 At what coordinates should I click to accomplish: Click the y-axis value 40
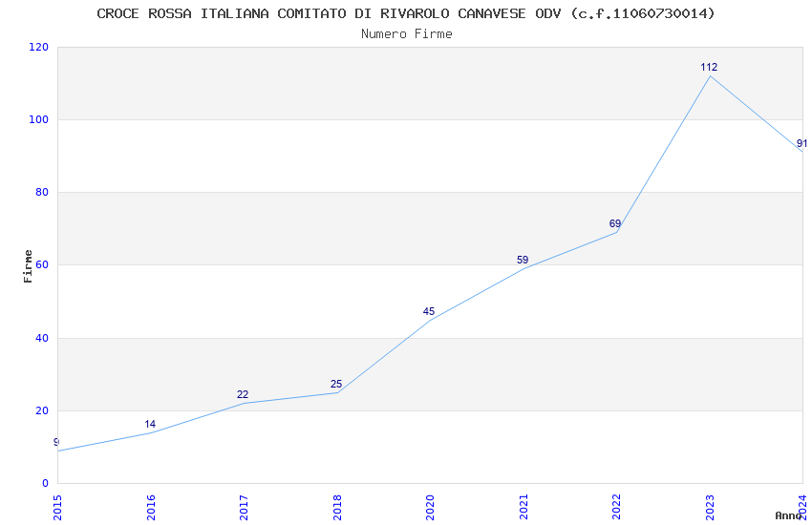coord(42,338)
